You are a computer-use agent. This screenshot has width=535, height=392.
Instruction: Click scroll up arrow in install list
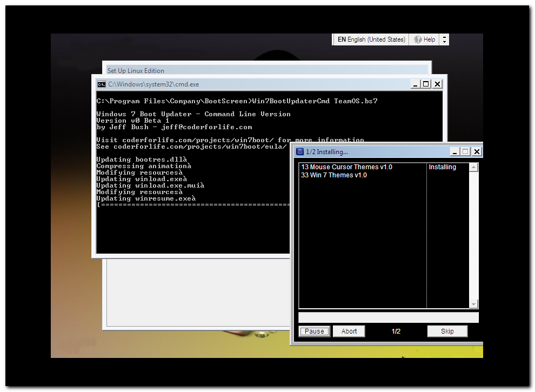coord(473,167)
